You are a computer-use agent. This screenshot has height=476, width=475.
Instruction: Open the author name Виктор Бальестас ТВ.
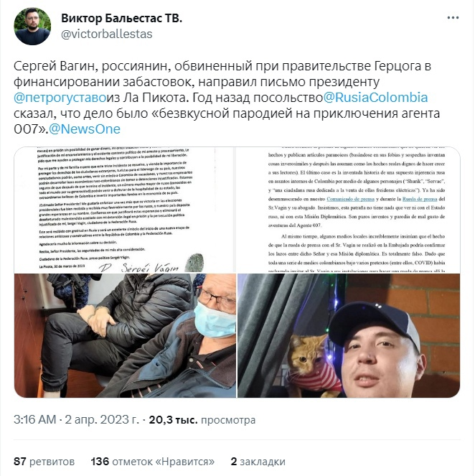[122, 18]
